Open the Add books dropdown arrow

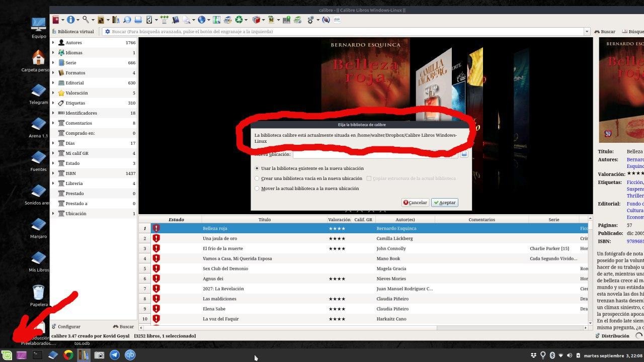[63, 20]
